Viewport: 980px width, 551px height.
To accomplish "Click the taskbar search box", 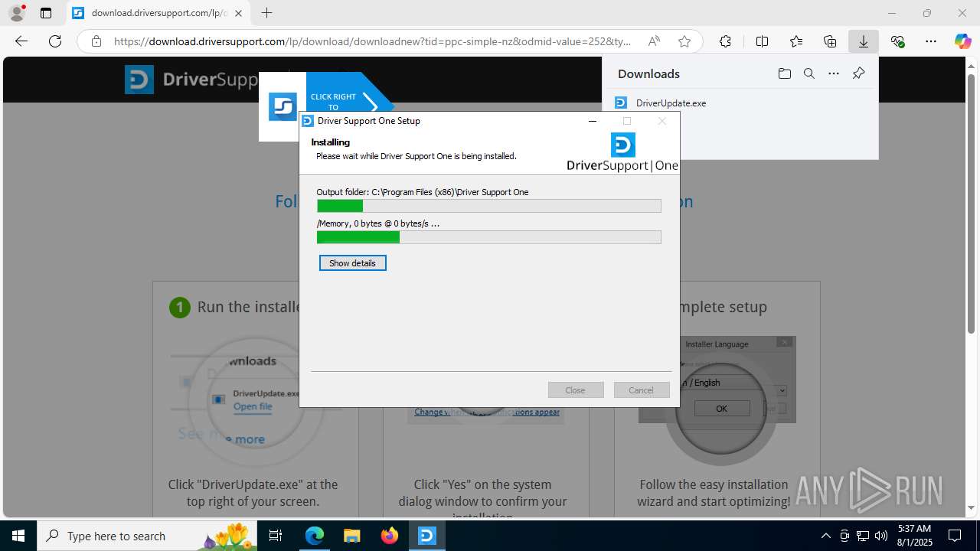I will coord(149,536).
